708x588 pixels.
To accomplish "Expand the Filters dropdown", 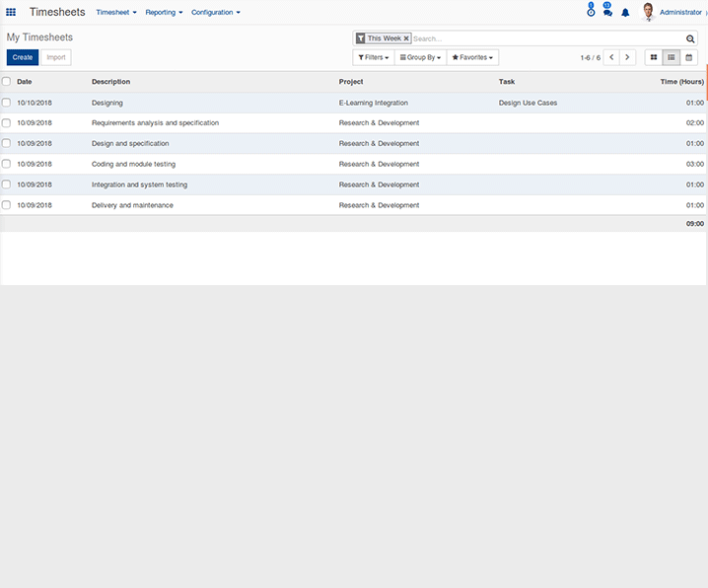I will click(x=374, y=57).
